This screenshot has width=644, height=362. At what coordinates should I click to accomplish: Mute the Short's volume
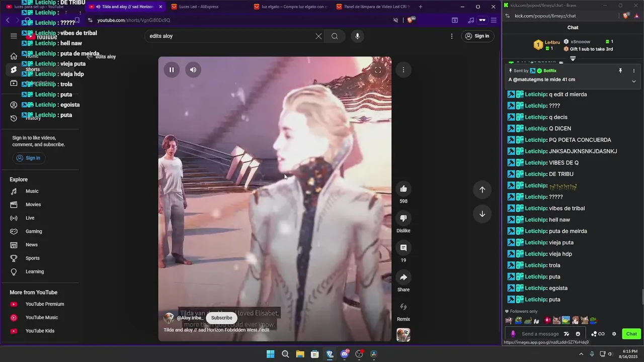click(193, 70)
